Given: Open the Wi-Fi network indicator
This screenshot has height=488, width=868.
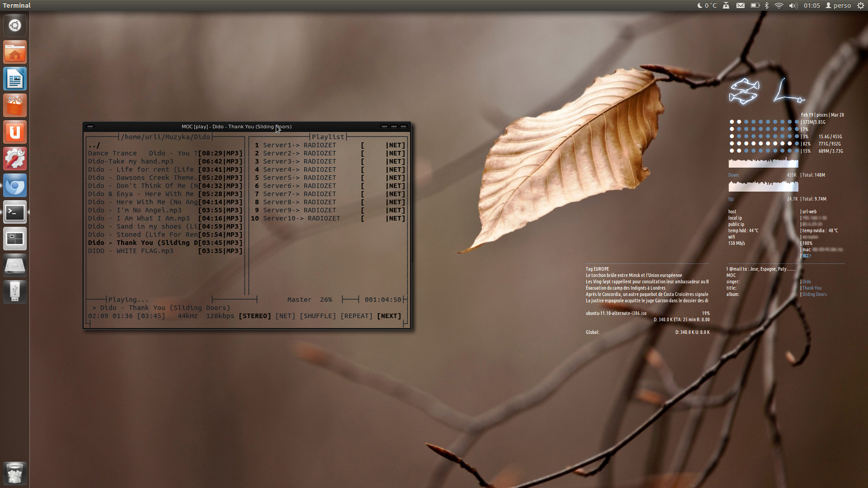Looking at the screenshot, I should click(778, 5).
